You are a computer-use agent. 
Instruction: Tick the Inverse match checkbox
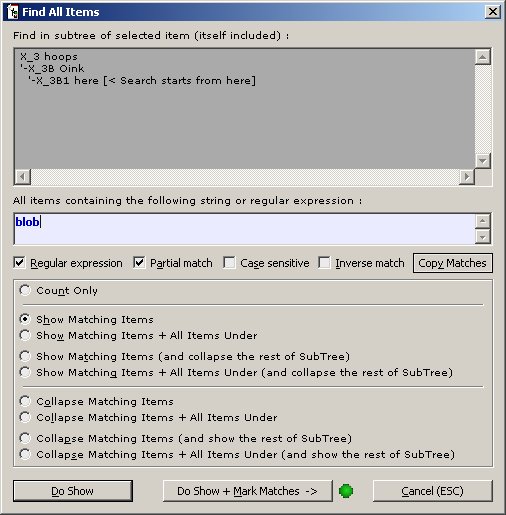[x=324, y=263]
